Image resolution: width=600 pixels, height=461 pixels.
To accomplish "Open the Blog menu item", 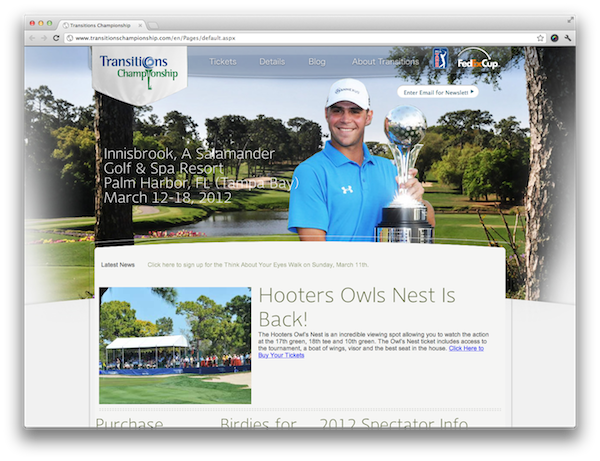I will (x=317, y=62).
